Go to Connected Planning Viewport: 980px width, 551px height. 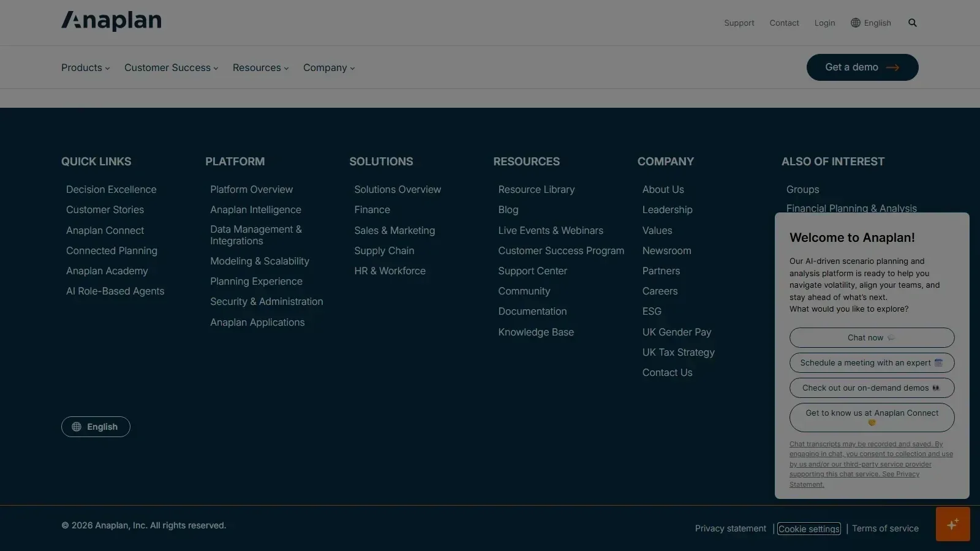click(x=111, y=251)
